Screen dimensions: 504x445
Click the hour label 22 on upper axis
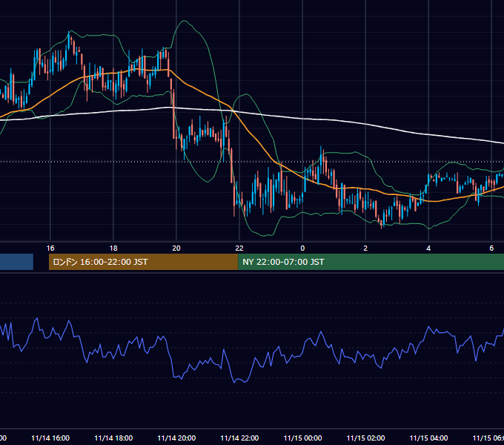pyautogui.click(x=239, y=248)
